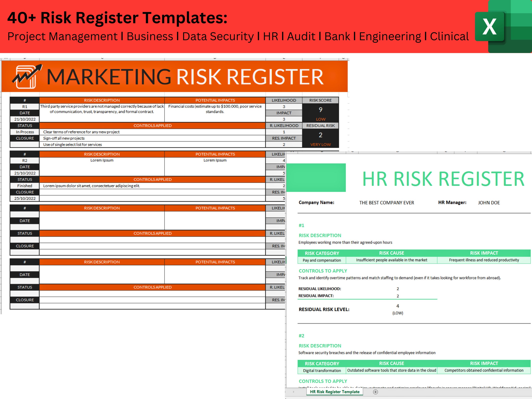This screenshot has height=399, width=532.
Task: Select the R2 risk ID cell
Action: tap(25, 160)
